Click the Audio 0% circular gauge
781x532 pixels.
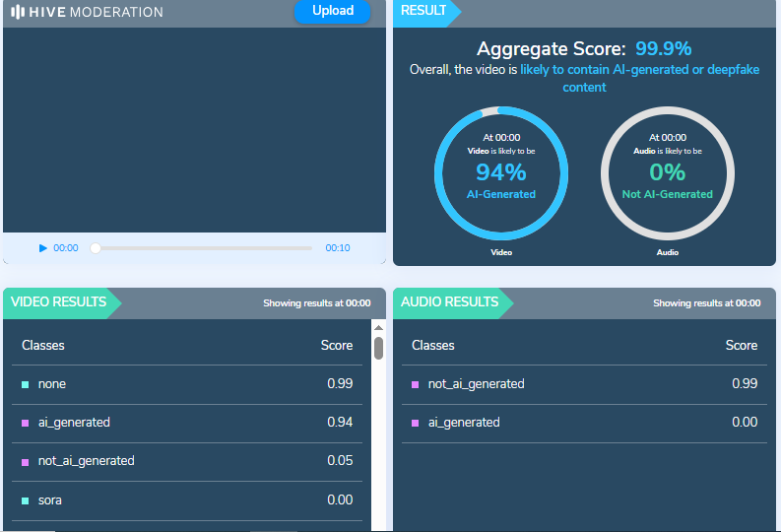pyautogui.click(x=667, y=172)
